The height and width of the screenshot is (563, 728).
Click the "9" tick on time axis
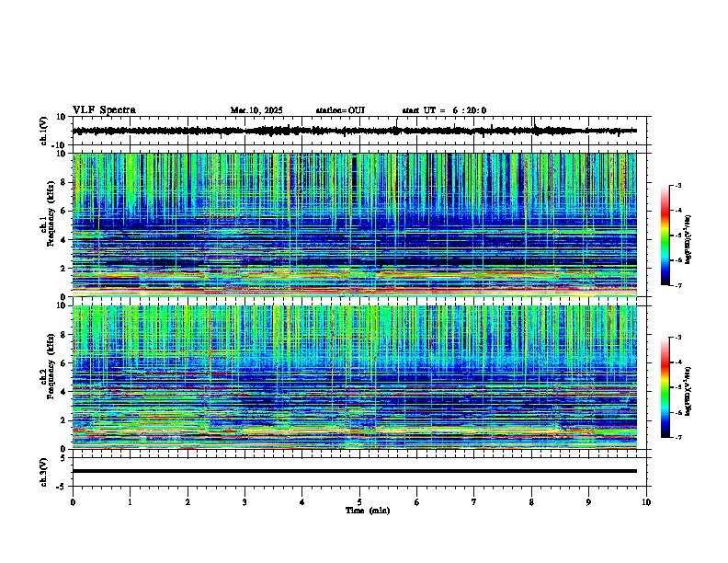pyautogui.click(x=588, y=502)
